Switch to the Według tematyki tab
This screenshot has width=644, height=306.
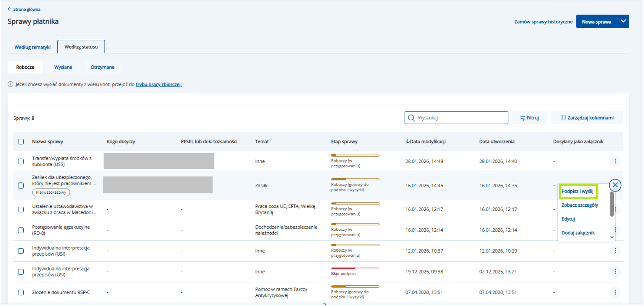coord(32,47)
